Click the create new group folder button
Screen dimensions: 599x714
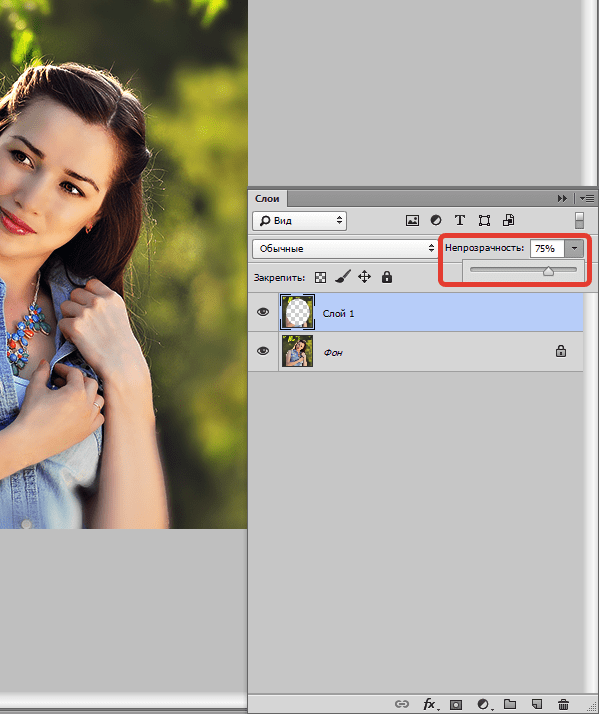pos(510,704)
